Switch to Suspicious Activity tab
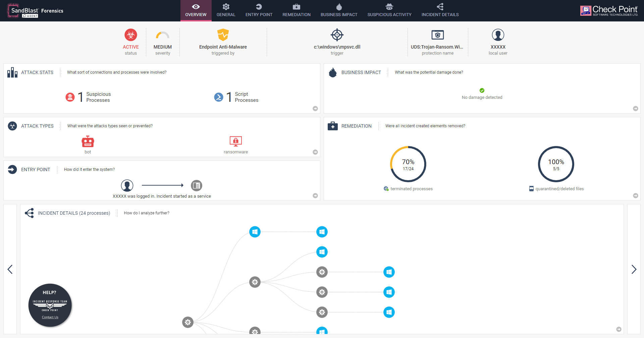Image resolution: width=644 pixels, height=338 pixels. tap(389, 10)
